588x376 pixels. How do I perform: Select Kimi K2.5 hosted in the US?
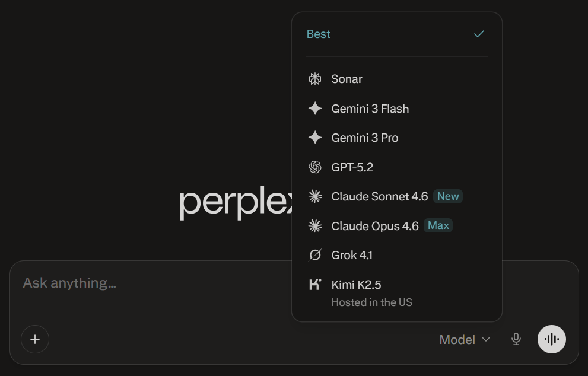[357, 284]
